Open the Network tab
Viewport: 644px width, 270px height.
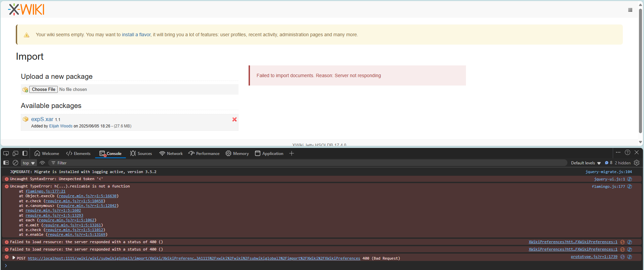click(x=171, y=153)
